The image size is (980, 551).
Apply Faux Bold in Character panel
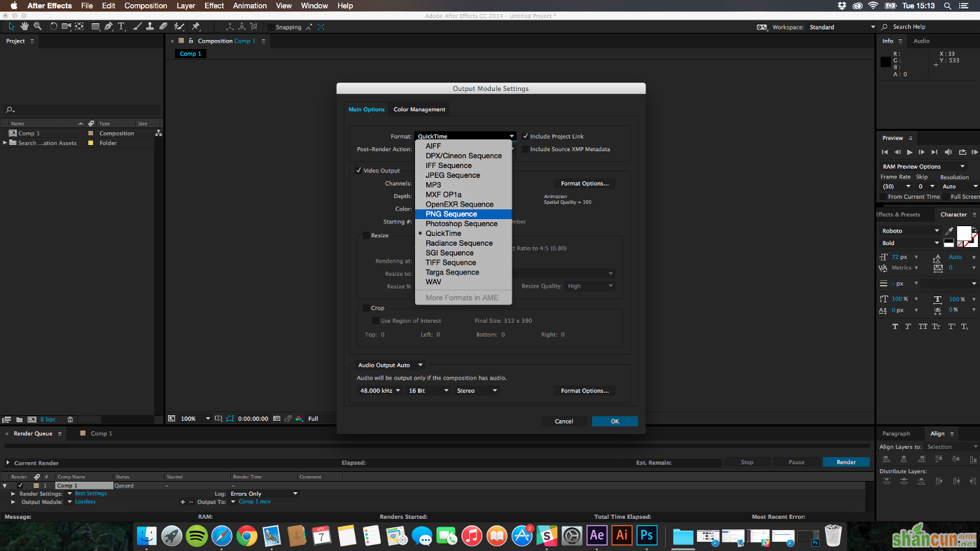tap(895, 326)
